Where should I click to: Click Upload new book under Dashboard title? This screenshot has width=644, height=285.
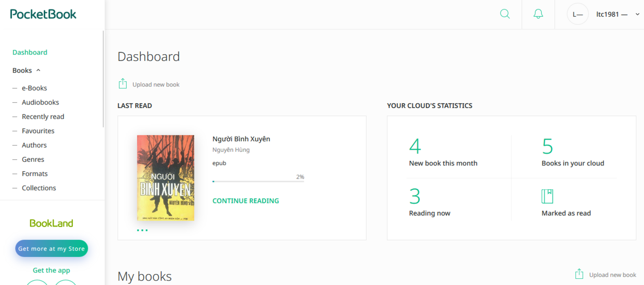[156, 84]
